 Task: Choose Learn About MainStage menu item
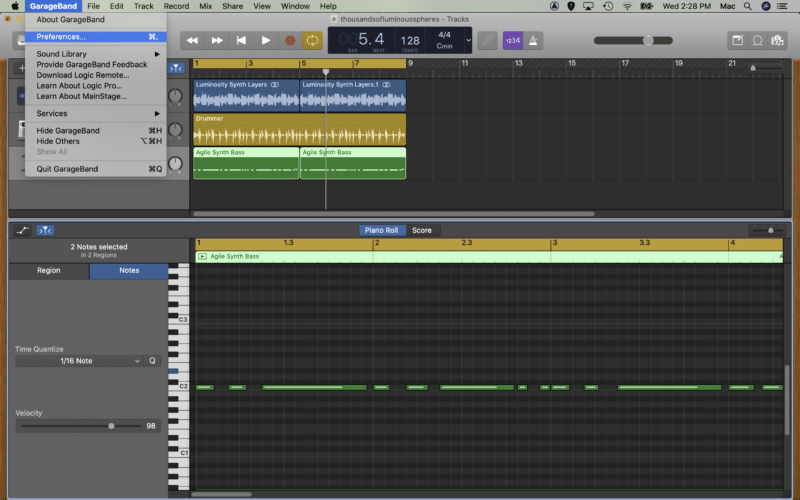(x=96, y=96)
